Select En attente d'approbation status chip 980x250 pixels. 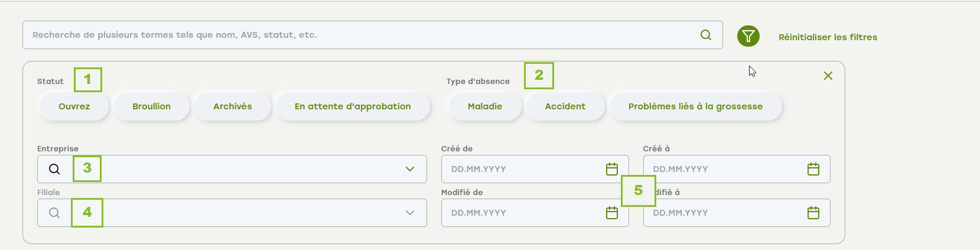pyautogui.click(x=353, y=106)
